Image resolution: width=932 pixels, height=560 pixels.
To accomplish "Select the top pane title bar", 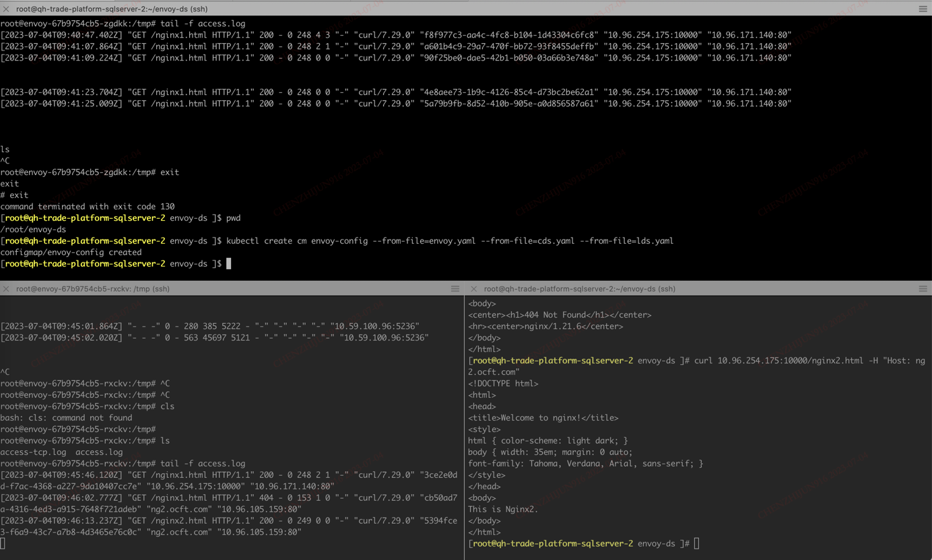I will point(112,9).
